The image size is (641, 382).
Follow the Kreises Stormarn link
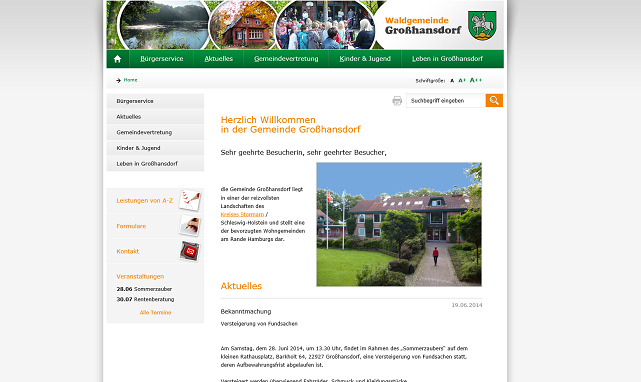click(242, 214)
